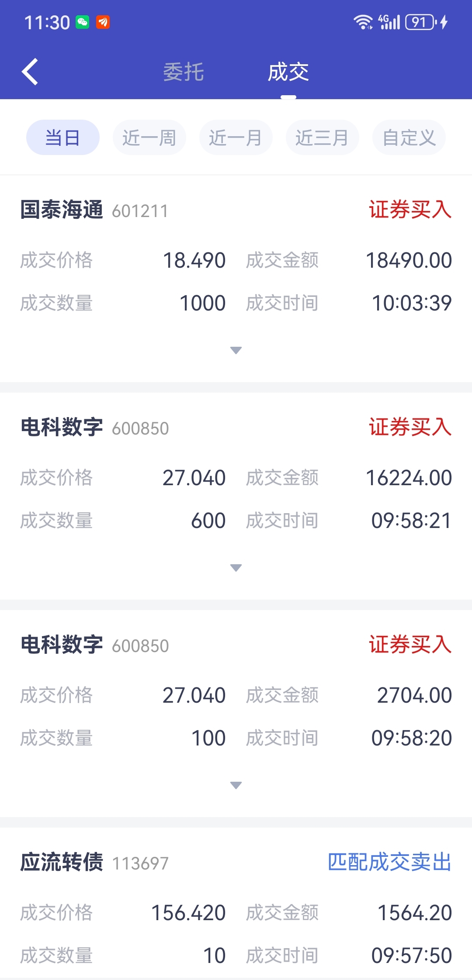The image size is (472, 980).
Task: Expand the 16224.00 电科数字 trade details
Action: 236,568
